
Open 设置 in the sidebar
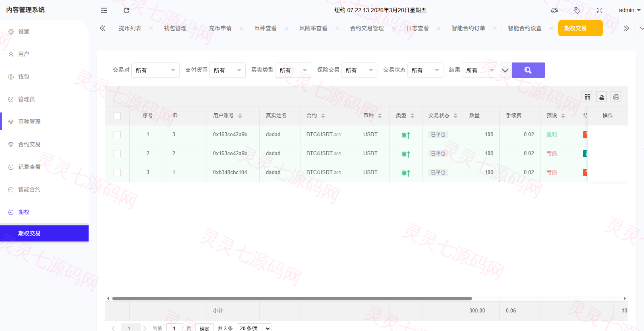tap(44, 31)
